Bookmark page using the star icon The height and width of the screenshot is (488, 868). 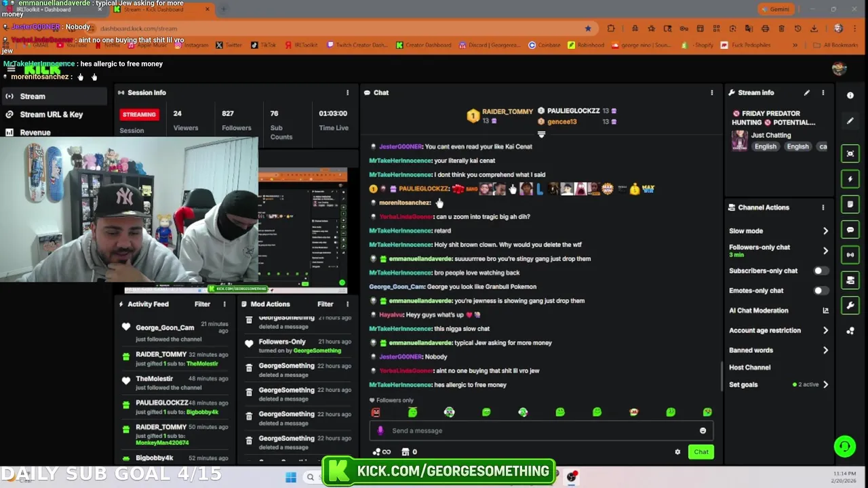pos(588,28)
